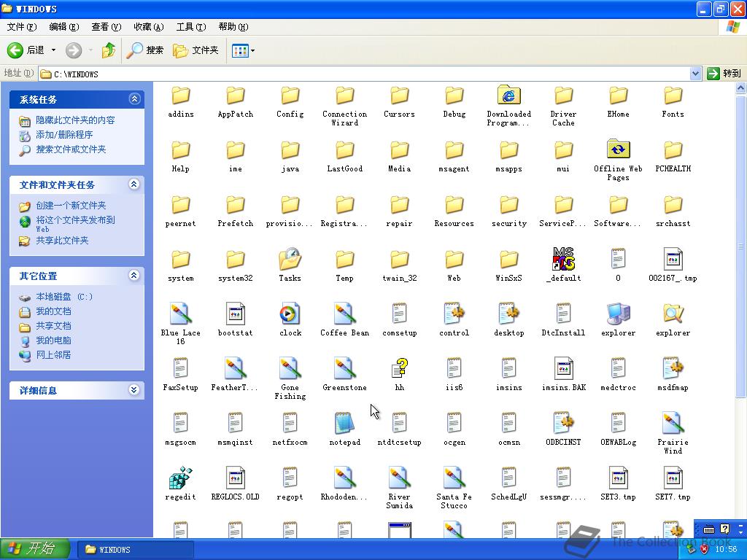Click the 创建一个新文件夹 link
The image size is (747, 560).
pyautogui.click(x=71, y=206)
